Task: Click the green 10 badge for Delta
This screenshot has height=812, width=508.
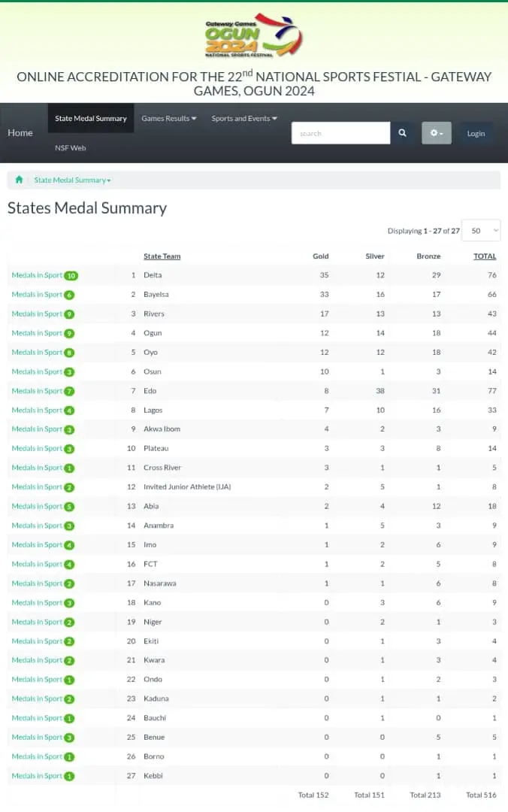Action: [x=71, y=276]
